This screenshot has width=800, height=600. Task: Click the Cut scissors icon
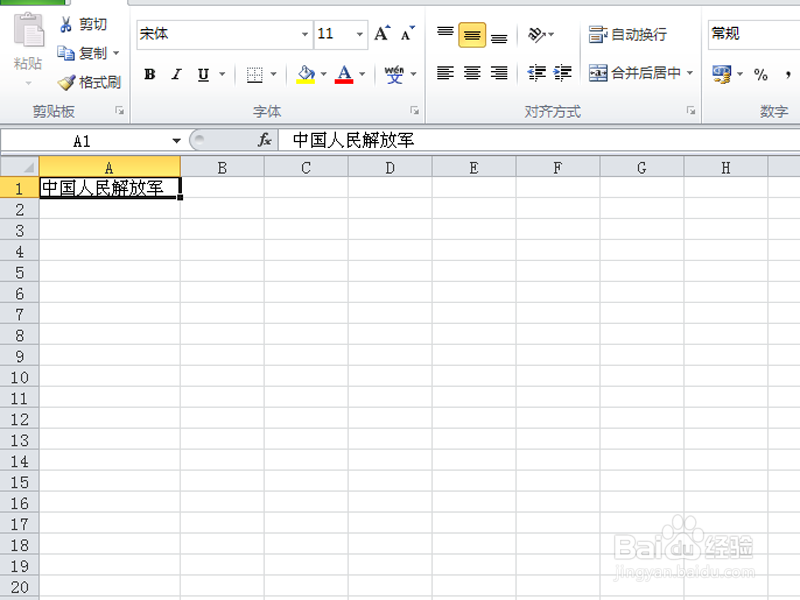pos(65,24)
